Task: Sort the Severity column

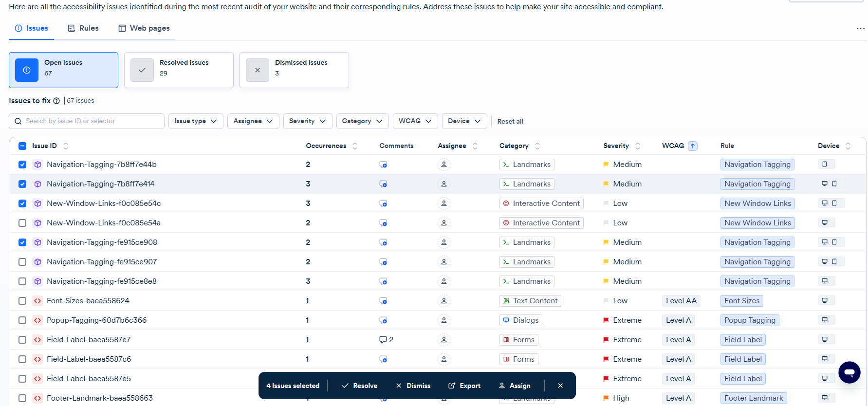Action: tap(638, 146)
